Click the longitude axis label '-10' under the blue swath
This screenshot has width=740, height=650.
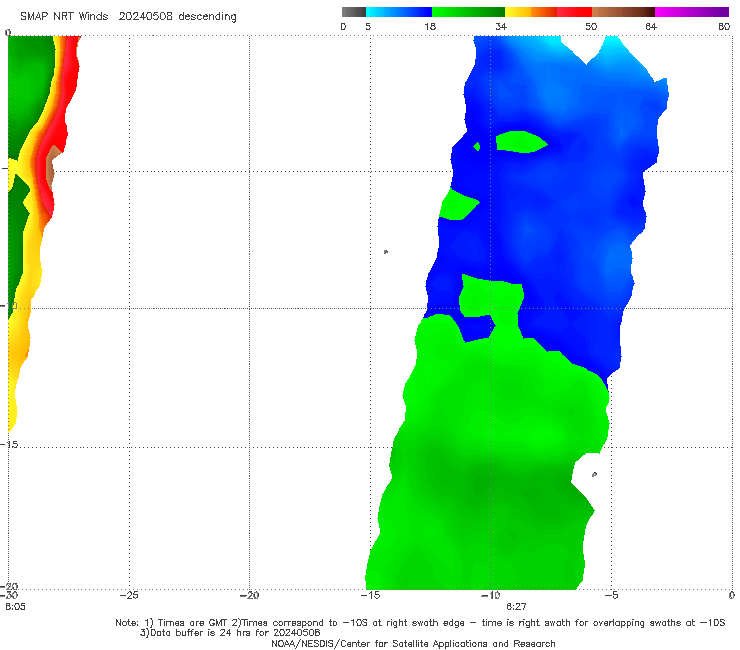click(490, 595)
